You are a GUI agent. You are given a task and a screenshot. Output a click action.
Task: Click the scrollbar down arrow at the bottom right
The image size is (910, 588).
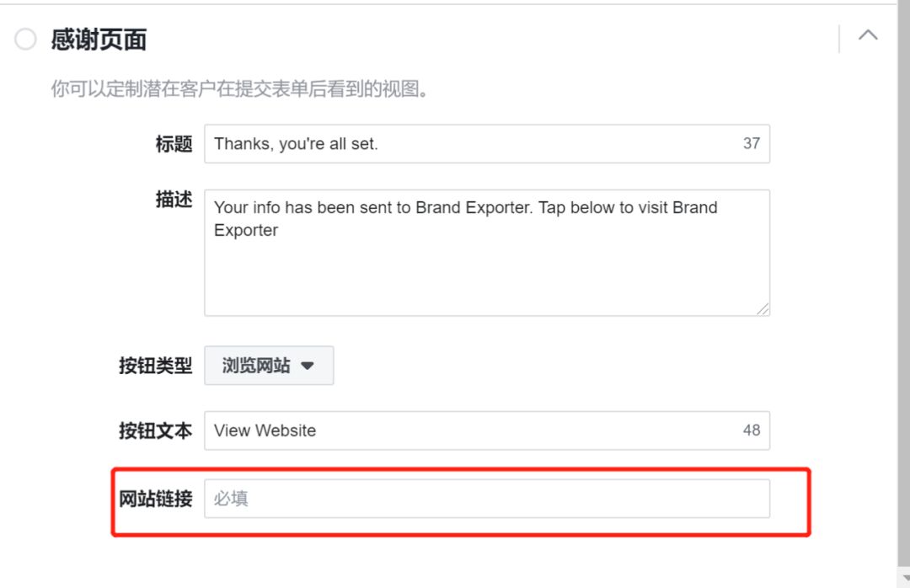905,578
